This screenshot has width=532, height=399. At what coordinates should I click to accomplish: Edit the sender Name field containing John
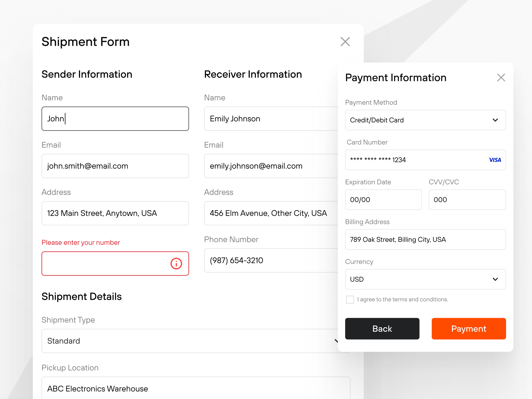(115, 119)
